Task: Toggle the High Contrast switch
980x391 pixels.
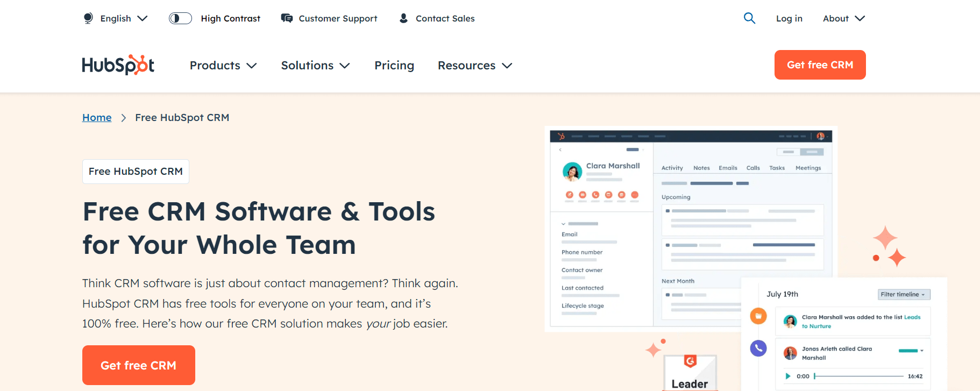Action: pos(180,18)
